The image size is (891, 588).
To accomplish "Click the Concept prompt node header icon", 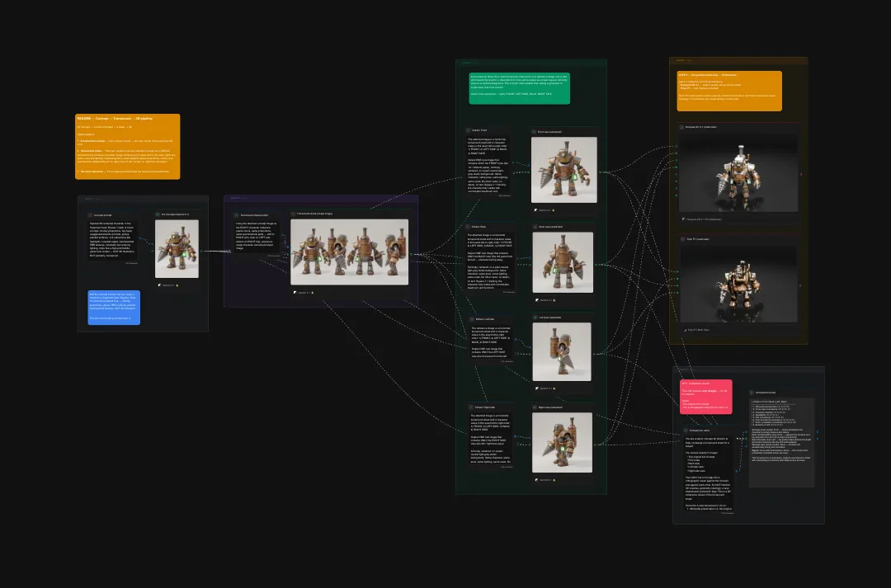I will pos(90,215).
